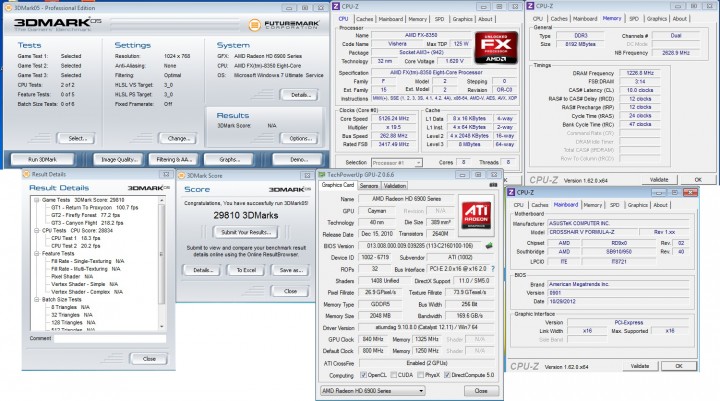Collapse the CPU Tests tree node
This screenshot has width=720, height=401.
point(36,231)
